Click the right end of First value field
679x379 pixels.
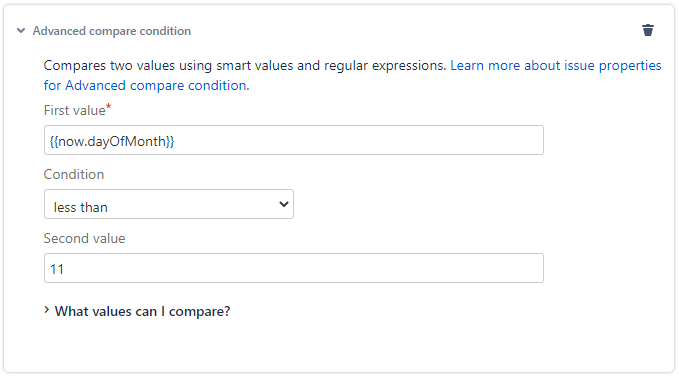pos(528,140)
